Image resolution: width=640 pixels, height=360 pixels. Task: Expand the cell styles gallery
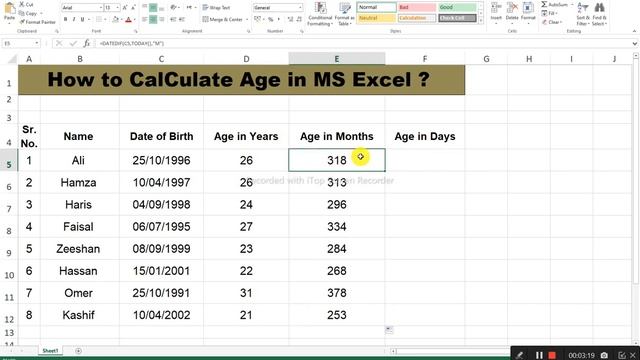(x=480, y=20)
